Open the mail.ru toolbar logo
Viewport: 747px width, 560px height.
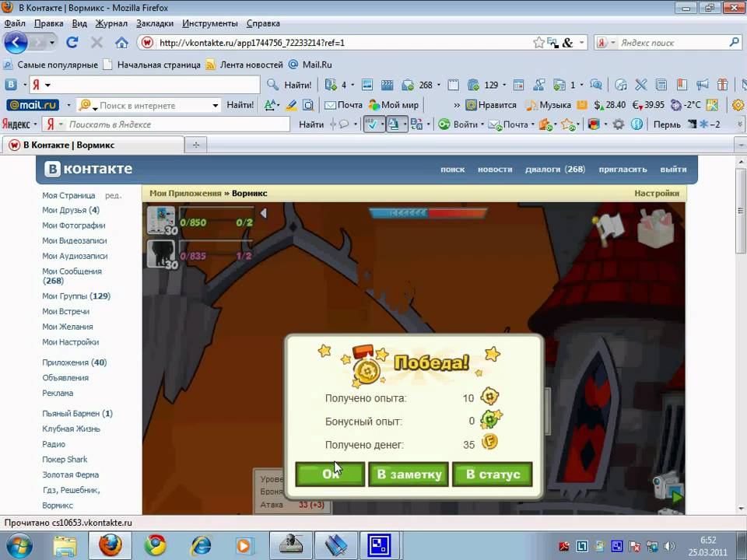33,105
